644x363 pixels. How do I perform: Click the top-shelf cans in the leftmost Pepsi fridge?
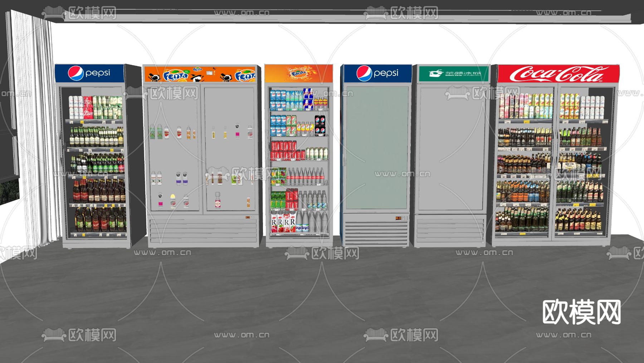(x=96, y=107)
